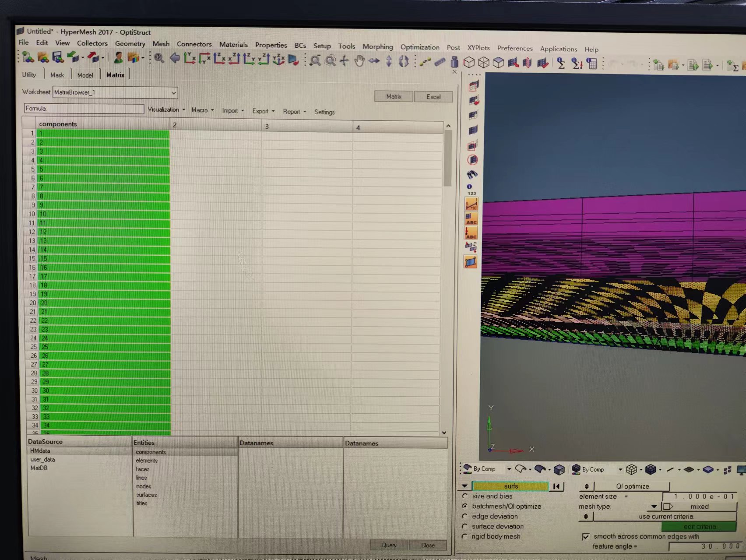Select the Pan hand tool icon
Image resolution: width=746 pixels, height=560 pixels.
[x=359, y=61]
